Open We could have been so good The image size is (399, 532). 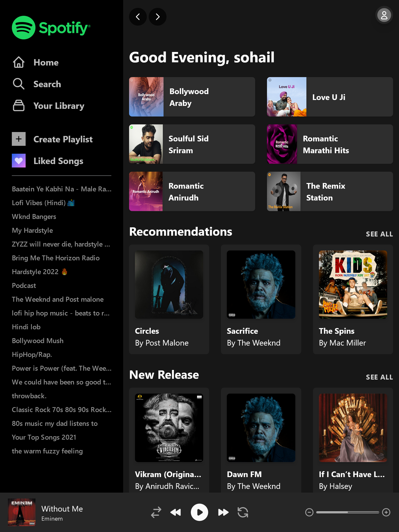click(61, 382)
